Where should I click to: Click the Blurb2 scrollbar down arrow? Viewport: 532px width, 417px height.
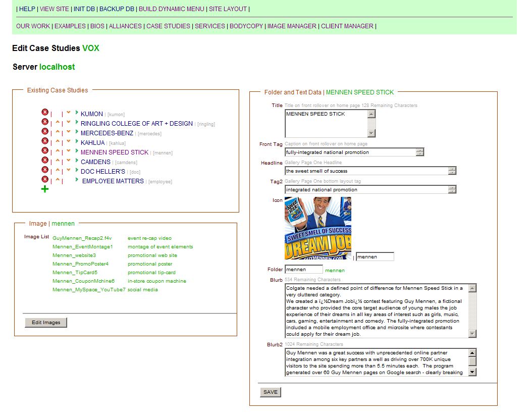click(x=472, y=372)
